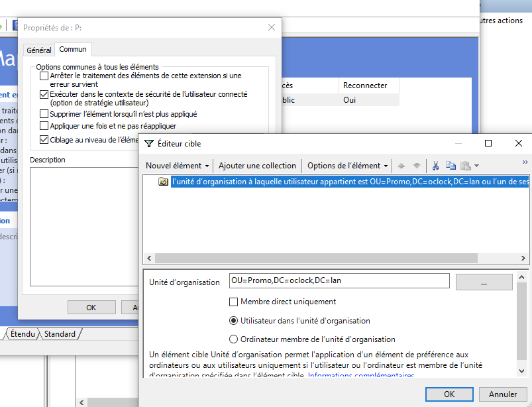The height and width of the screenshot is (407, 532).
Task: Switch to the Standard tab at bottom
Action: (x=60, y=334)
